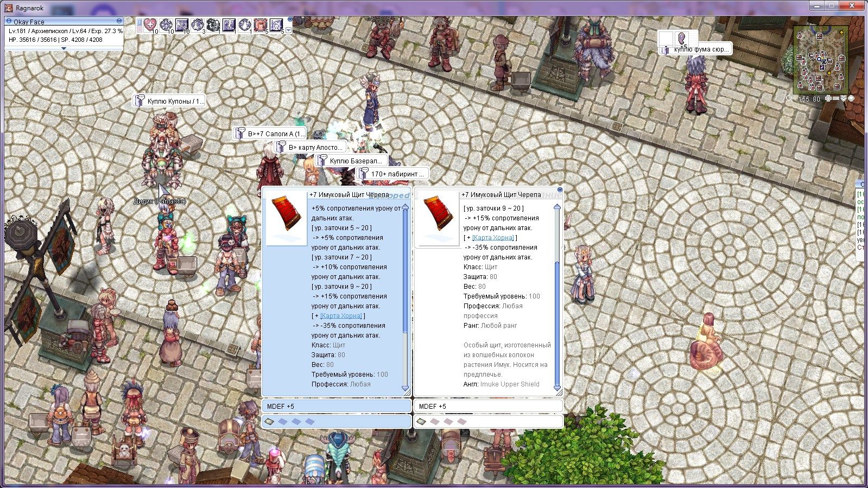Click the vendor sign icon of 'Куплю Купоны'
The width and height of the screenshot is (868, 488).
(140, 101)
